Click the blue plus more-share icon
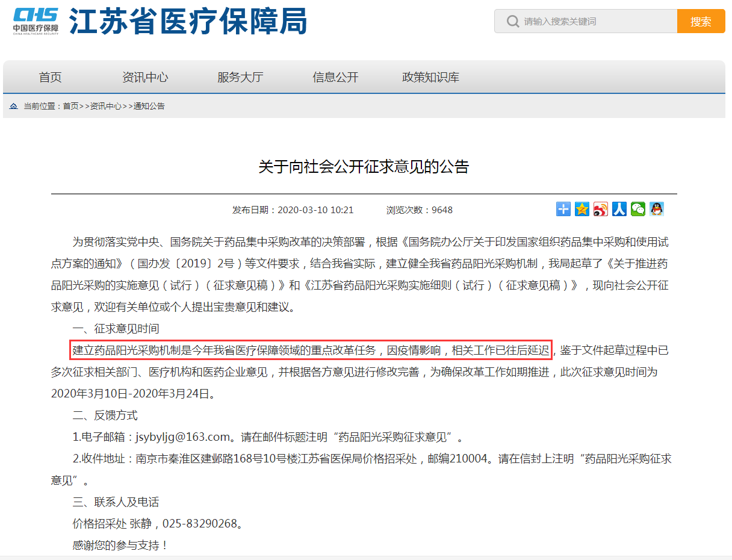 563,209
